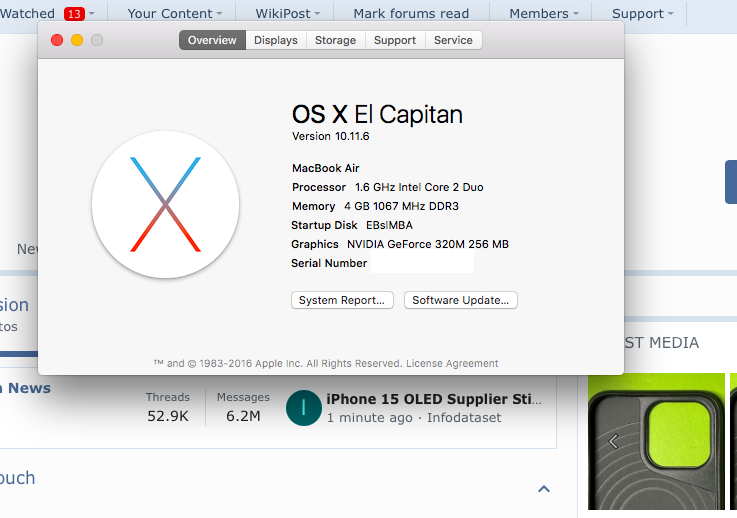Select the Support tab in About This Mac

point(395,40)
